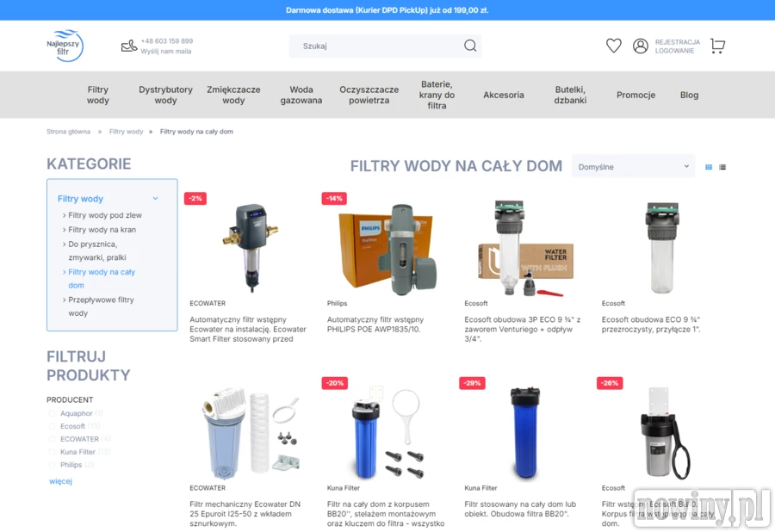
Task: Open the wishlist heart icon
Action: coord(613,46)
